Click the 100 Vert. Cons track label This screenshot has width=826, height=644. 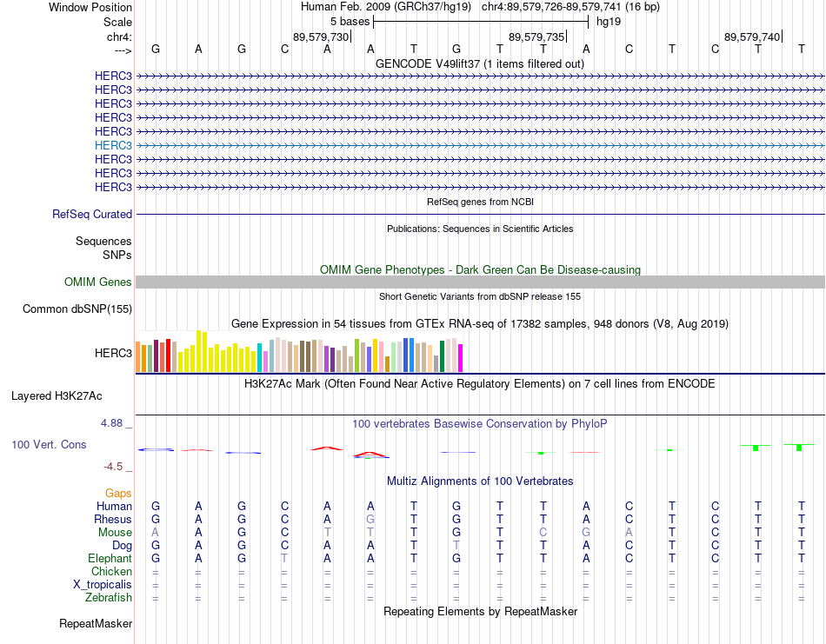(x=49, y=444)
